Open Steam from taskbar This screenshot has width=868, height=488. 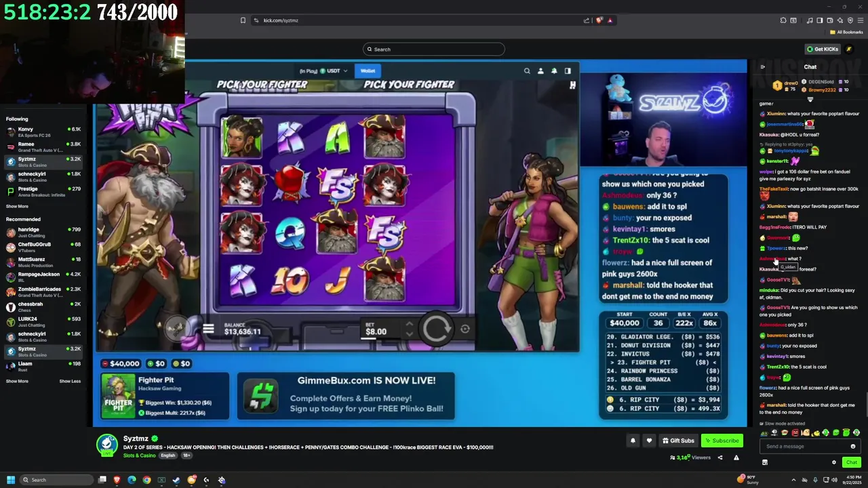tap(176, 480)
